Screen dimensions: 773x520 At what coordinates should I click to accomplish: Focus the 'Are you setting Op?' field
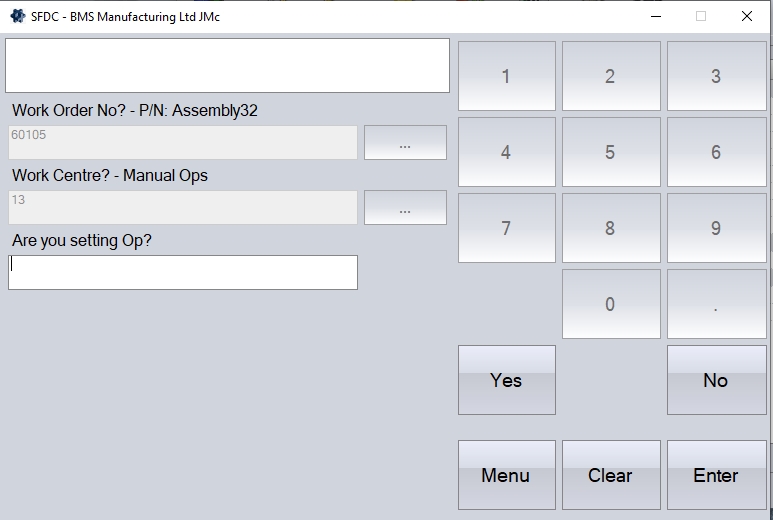[183, 272]
